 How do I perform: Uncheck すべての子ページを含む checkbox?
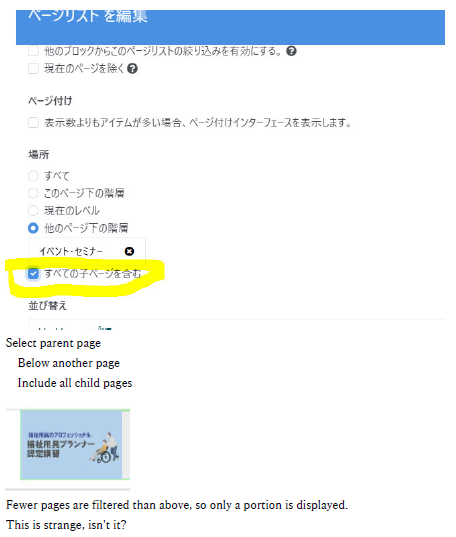pyautogui.click(x=33, y=273)
